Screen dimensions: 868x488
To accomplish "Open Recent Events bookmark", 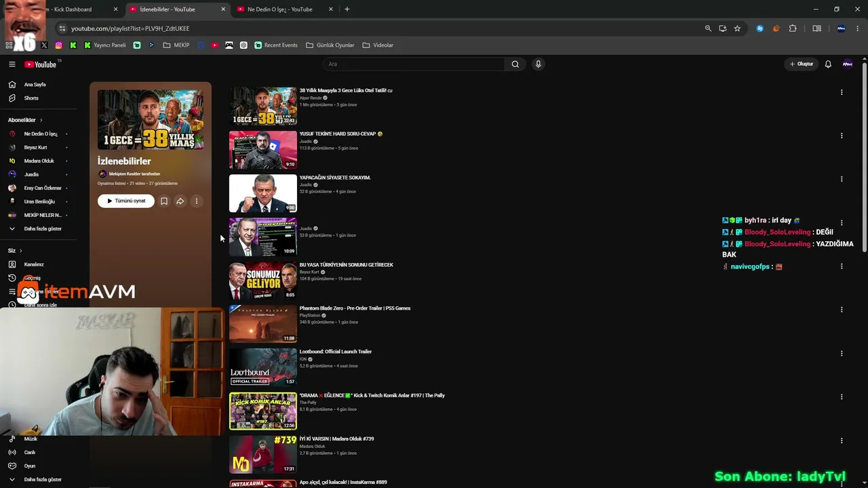I will [276, 45].
